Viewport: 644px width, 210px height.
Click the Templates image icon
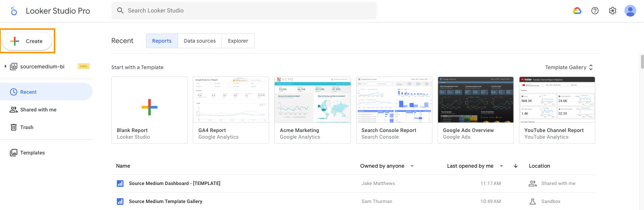point(14,153)
